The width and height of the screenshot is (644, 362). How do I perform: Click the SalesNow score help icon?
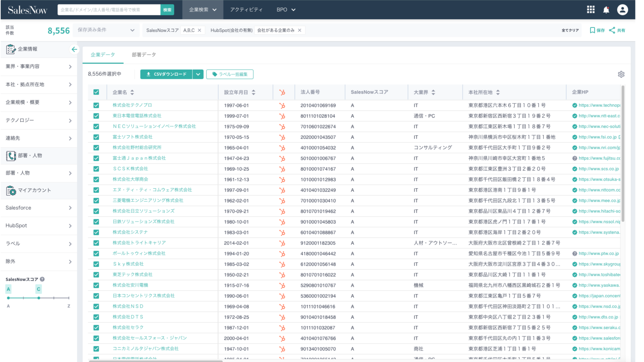coord(42,279)
